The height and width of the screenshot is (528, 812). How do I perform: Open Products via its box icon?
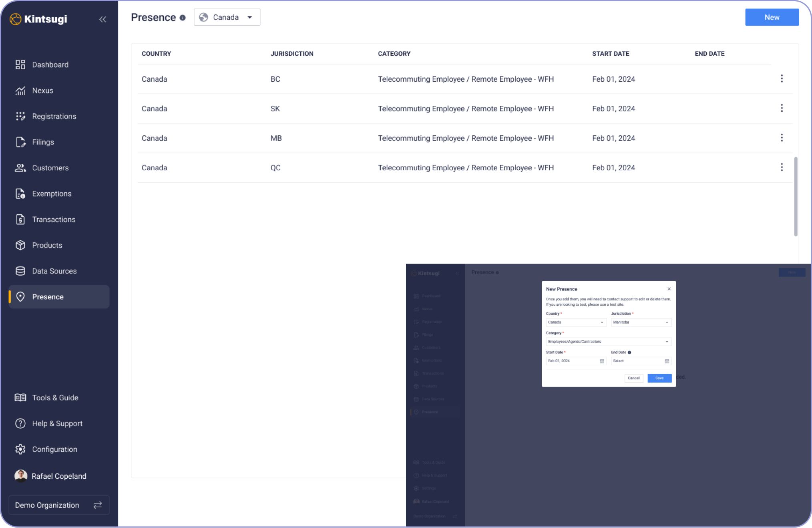[x=20, y=245]
